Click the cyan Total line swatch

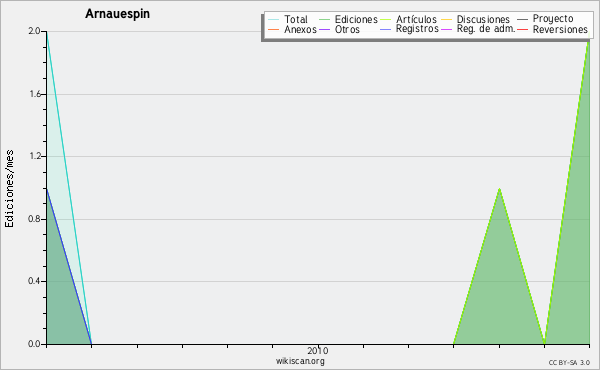point(274,19)
